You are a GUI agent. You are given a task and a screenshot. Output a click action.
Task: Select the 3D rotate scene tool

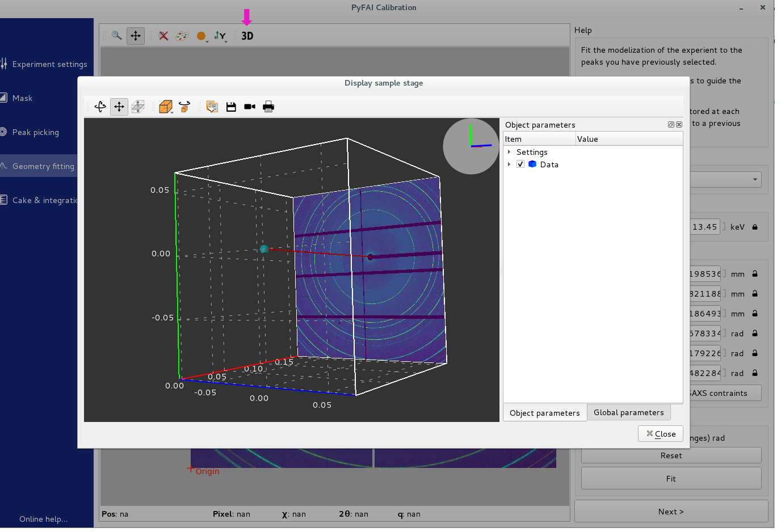click(100, 107)
